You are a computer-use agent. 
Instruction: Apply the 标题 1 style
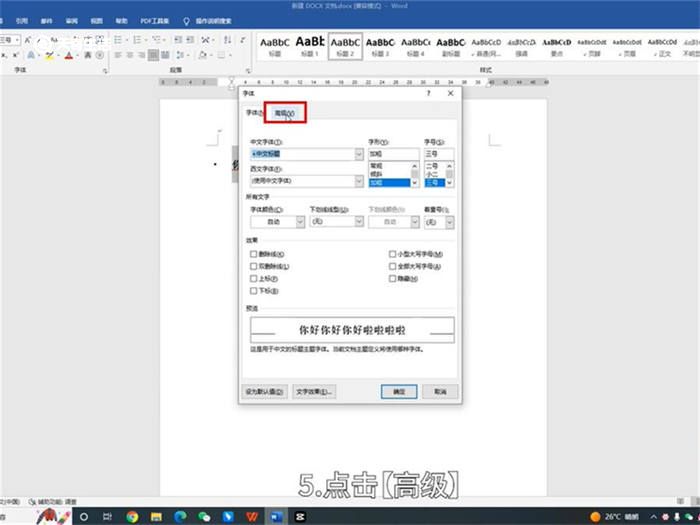coord(310,46)
